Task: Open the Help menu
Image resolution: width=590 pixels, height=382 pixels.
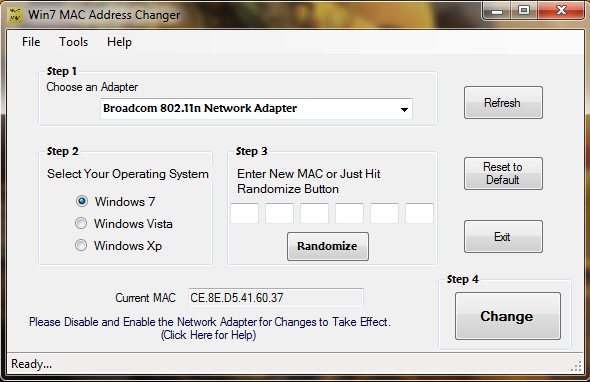Action: click(x=119, y=42)
